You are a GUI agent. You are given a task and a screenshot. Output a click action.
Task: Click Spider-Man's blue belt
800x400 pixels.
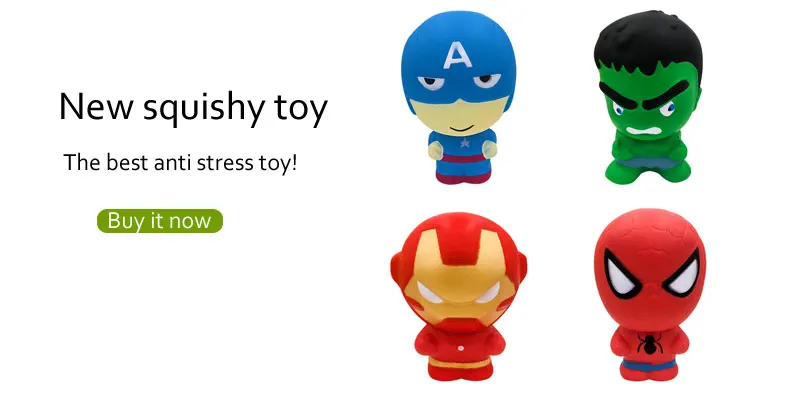pyautogui.click(x=648, y=365)
